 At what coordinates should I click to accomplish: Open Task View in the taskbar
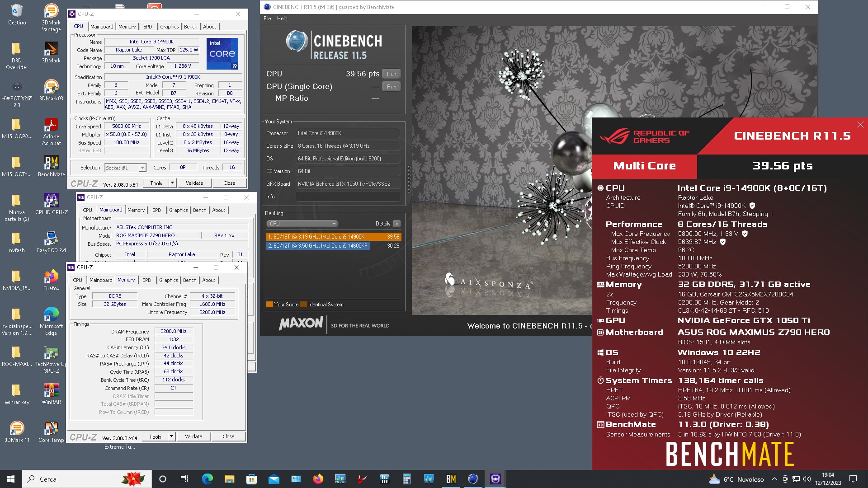point(184,479)
